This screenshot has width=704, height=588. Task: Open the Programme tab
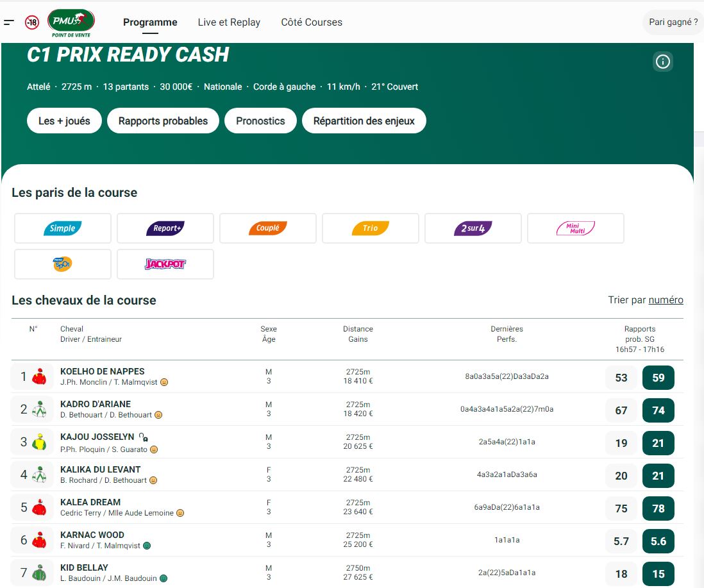[x=150, y=22]
